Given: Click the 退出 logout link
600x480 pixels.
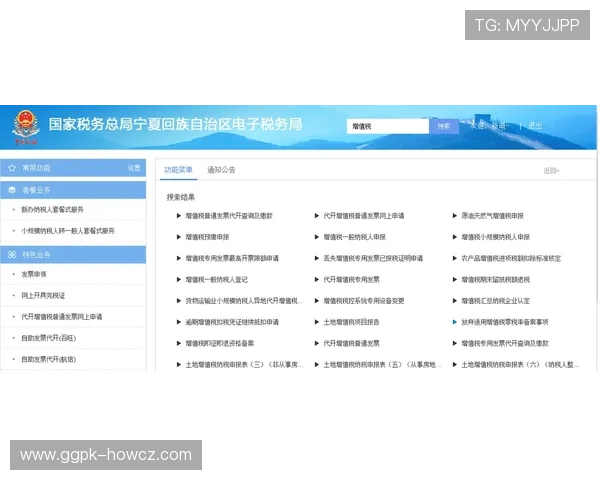Looking at the screenshot, I should tap(535, 126).
